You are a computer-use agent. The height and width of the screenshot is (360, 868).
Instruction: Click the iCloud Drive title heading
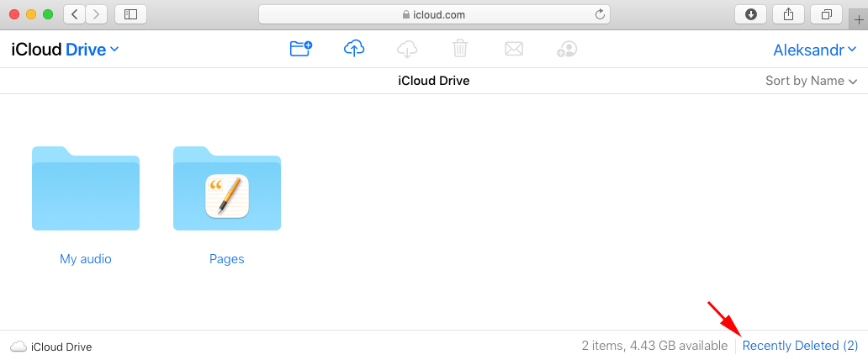(434, 81)
